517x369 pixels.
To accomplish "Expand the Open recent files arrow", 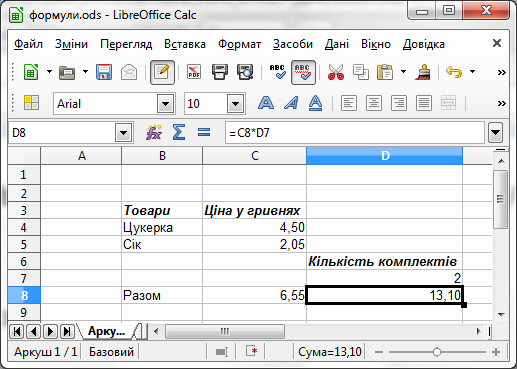I will pyautogui.click(x=85, y=71).
